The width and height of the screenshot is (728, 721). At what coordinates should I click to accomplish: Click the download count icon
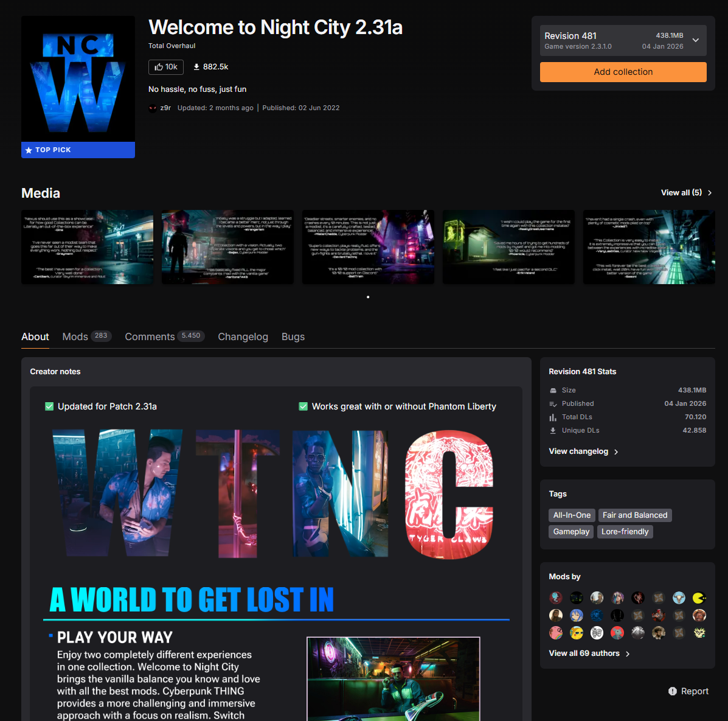pos(196,67)
